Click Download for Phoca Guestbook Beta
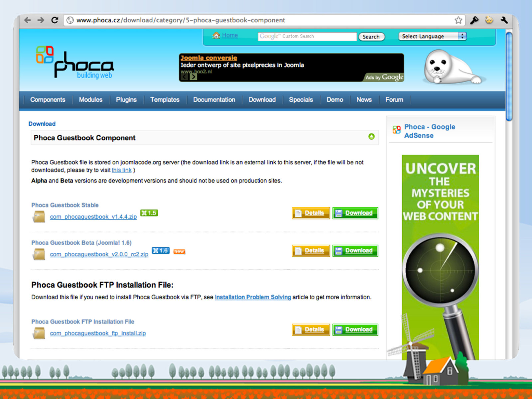This screenshot has height=399, width=532. click(x=355, y=251)
